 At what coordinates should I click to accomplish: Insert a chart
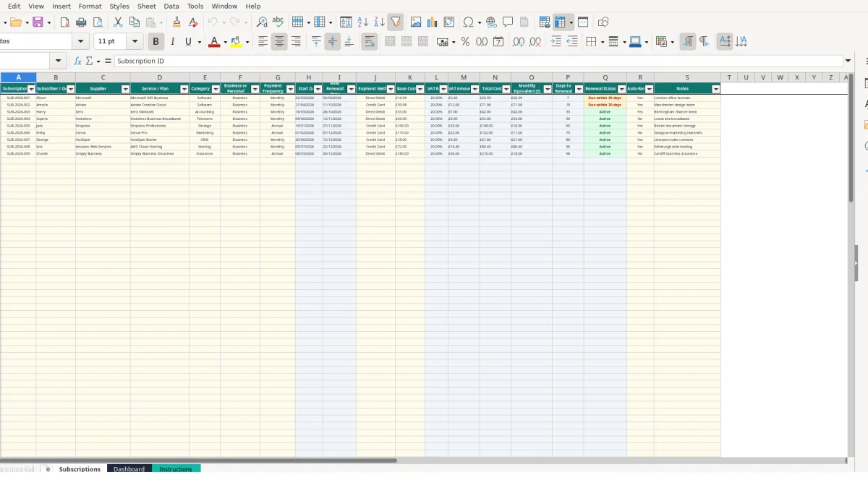coord(433,22)
